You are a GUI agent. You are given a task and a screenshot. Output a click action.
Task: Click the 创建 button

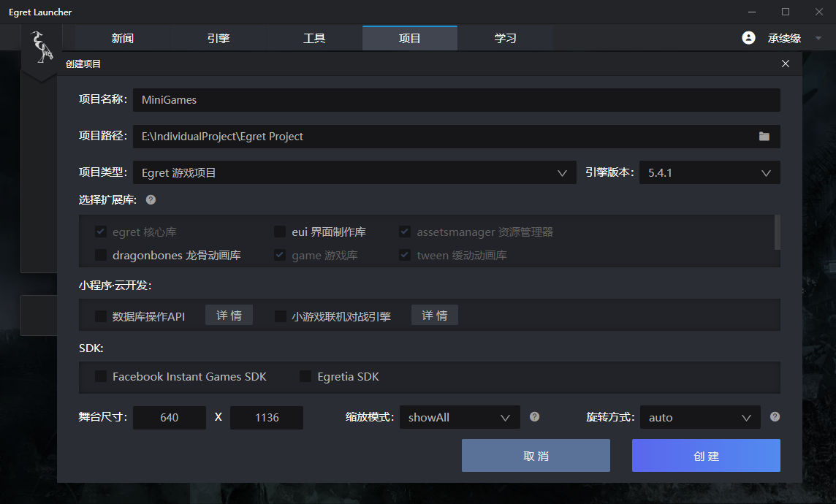tap(706, 456)
